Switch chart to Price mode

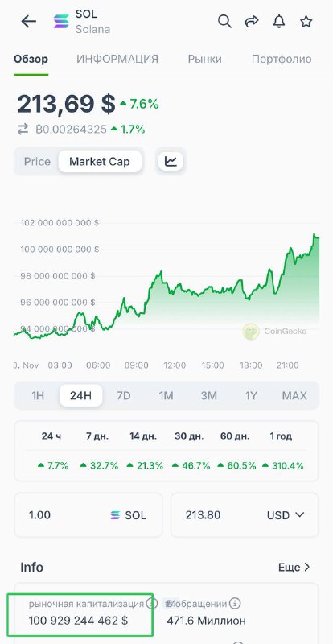tap(37, 162)
